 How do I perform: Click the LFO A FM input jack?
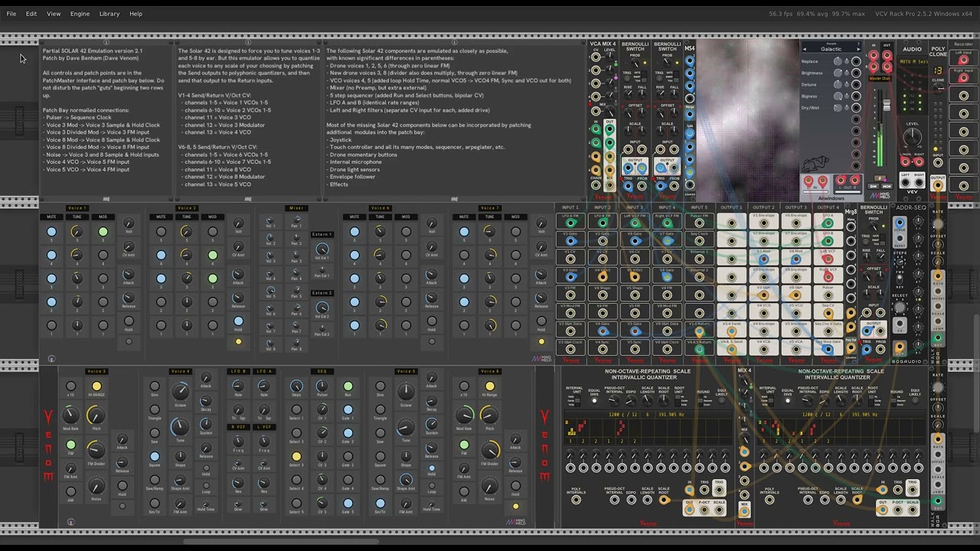pyautogui.click(x=570, y=223)
